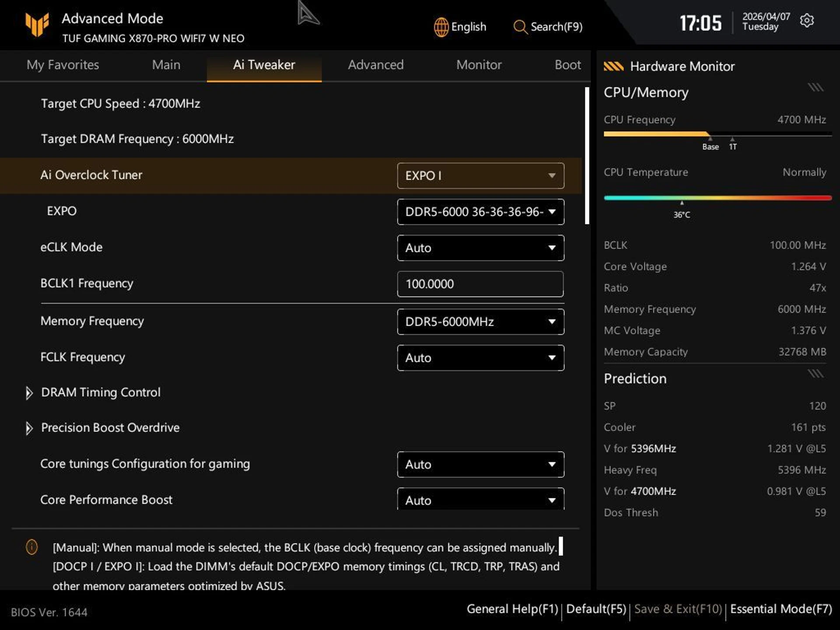Click the Ratio 47x value
840x630 pixels.
click(x=817, y=288)
